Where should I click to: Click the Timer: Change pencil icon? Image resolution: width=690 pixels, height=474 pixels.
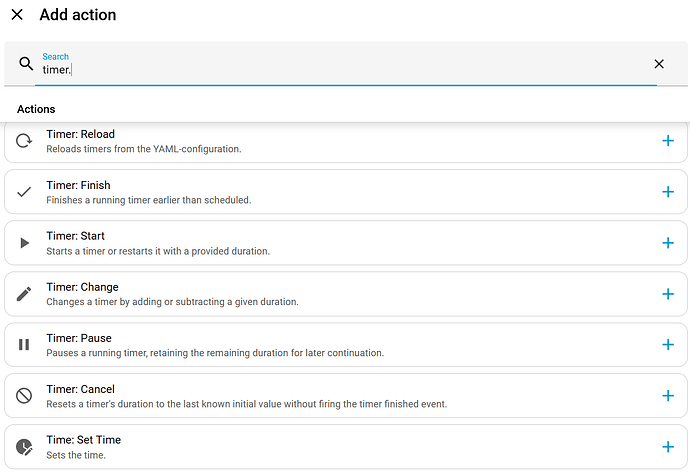pyautogui.click(x=24, y=294)
